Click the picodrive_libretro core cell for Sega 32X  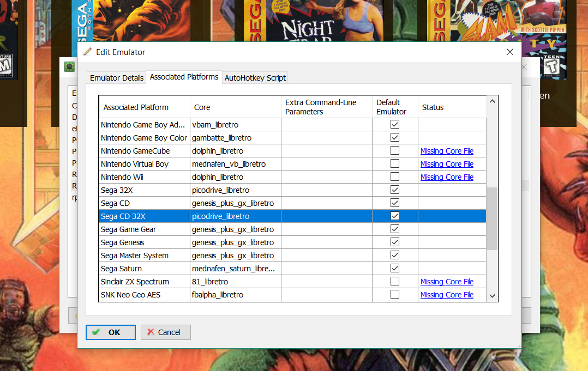(236, 190)
